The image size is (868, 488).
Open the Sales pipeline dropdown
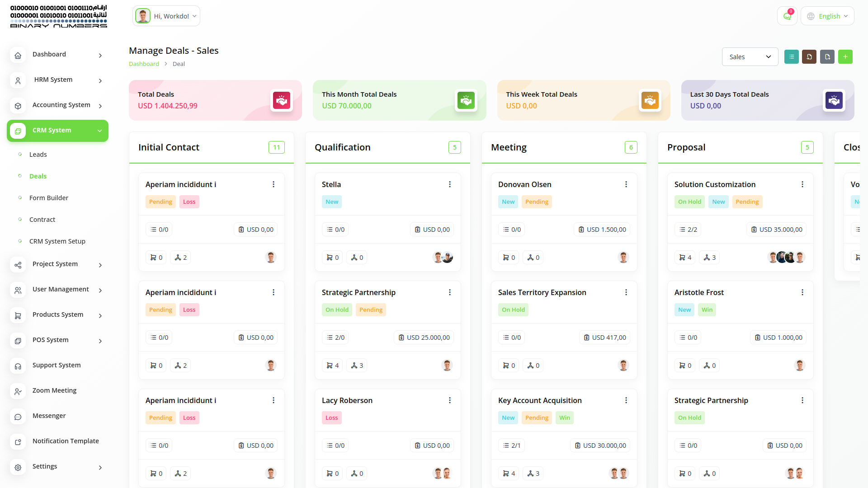coord(750,57)
